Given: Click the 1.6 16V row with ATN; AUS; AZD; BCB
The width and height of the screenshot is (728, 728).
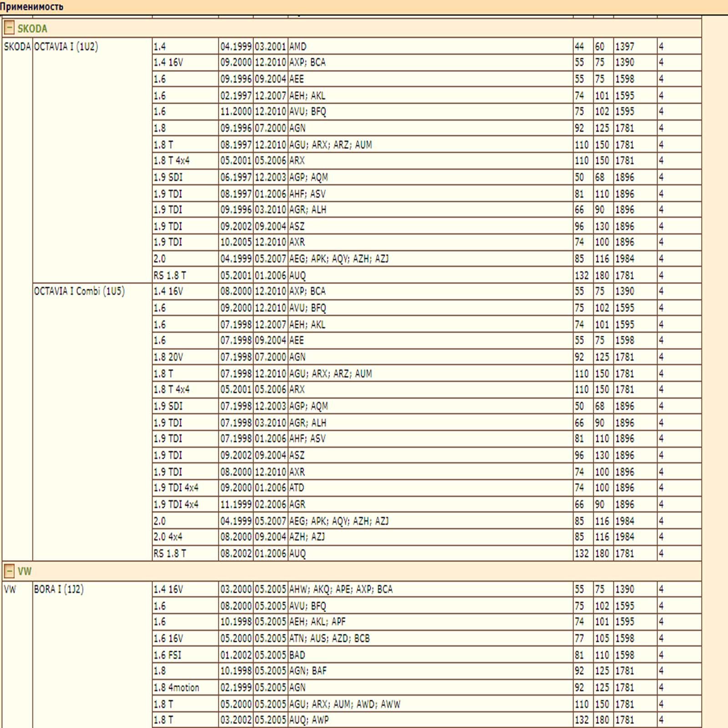Looking at the screenshot, I should 427,638.
